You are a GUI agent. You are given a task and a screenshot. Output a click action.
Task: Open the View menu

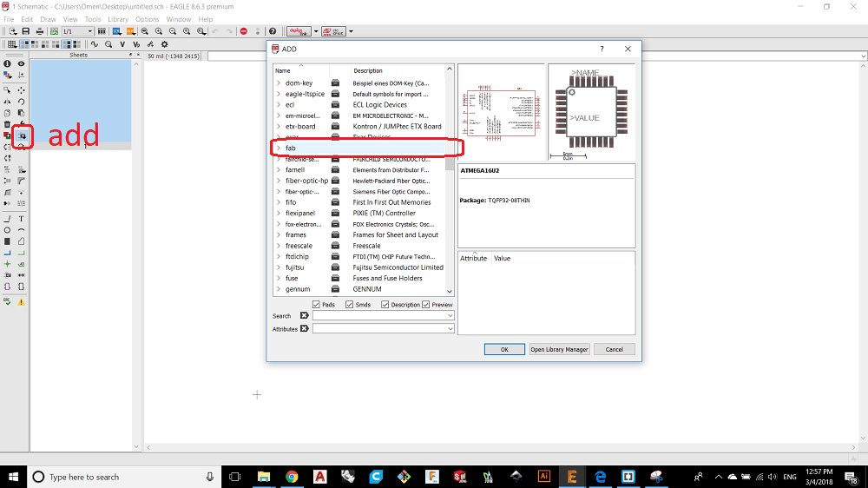click(x=70, y=19)
